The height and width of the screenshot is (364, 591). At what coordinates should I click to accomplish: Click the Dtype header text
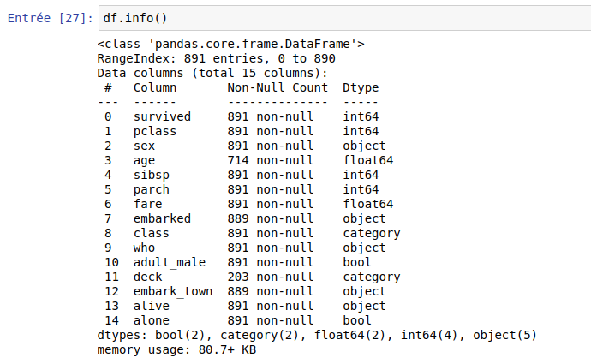point(361,87)
